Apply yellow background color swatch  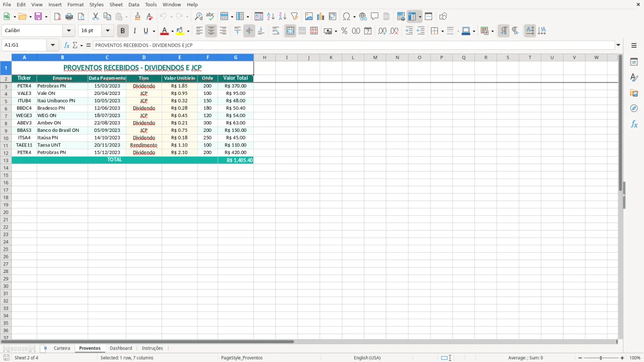(x=180, y=31)
